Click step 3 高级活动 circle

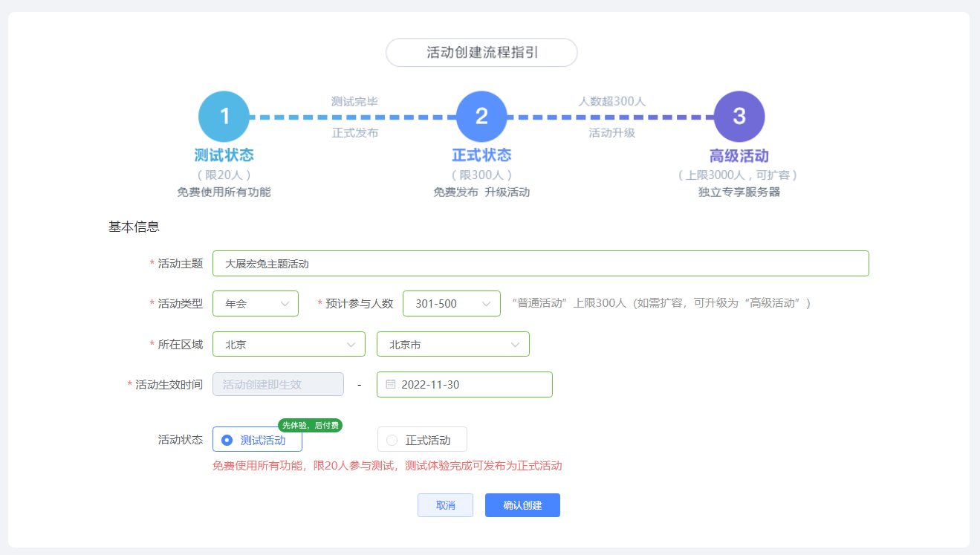pos(739,116)
